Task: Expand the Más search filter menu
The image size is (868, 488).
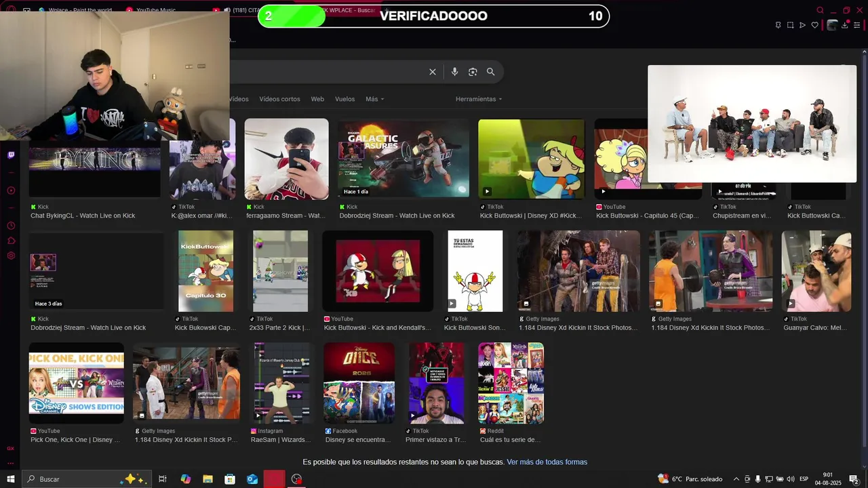Action: click(374, 99)
